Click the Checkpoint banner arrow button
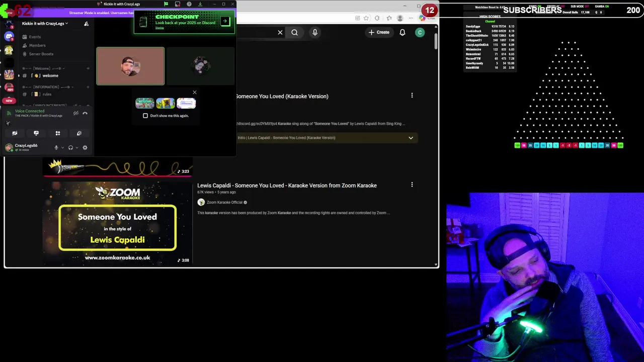 [225, 21]
